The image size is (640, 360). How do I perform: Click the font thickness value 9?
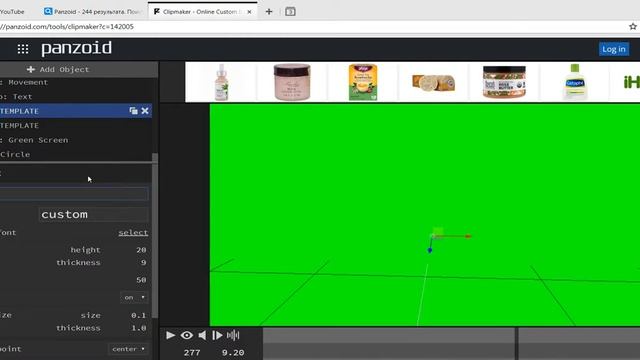pos(143,262)
